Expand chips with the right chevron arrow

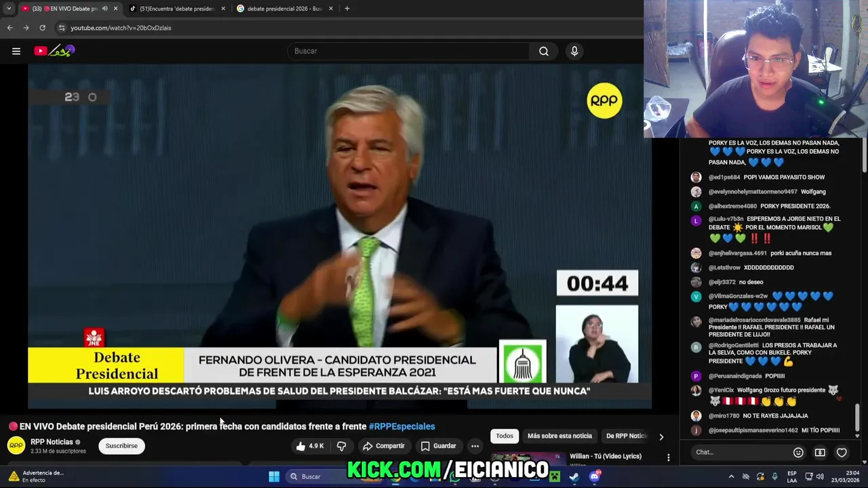click(x=661, y=436)
